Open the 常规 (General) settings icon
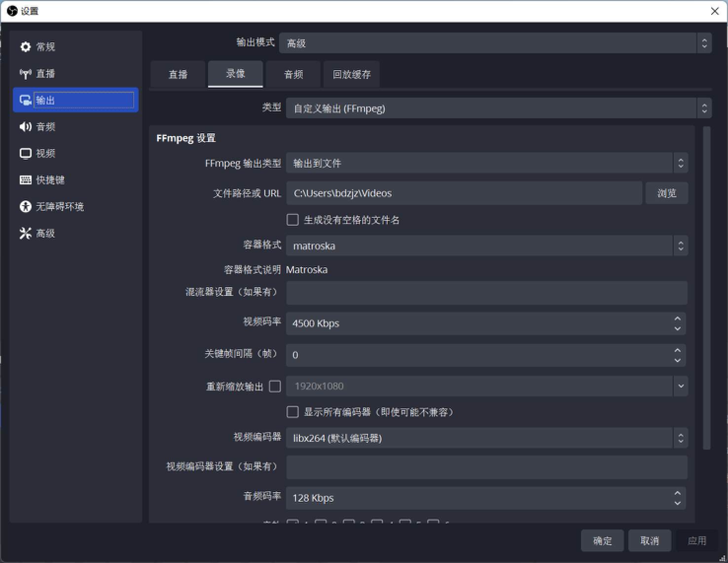 pyautogui.click(x=25, y=46)
